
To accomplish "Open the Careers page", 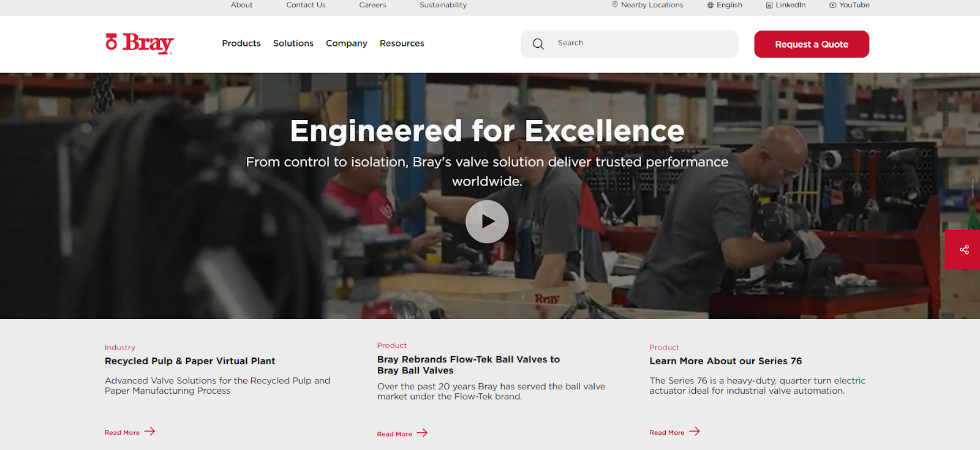I will pyautogui.click(x=373, y=5).
